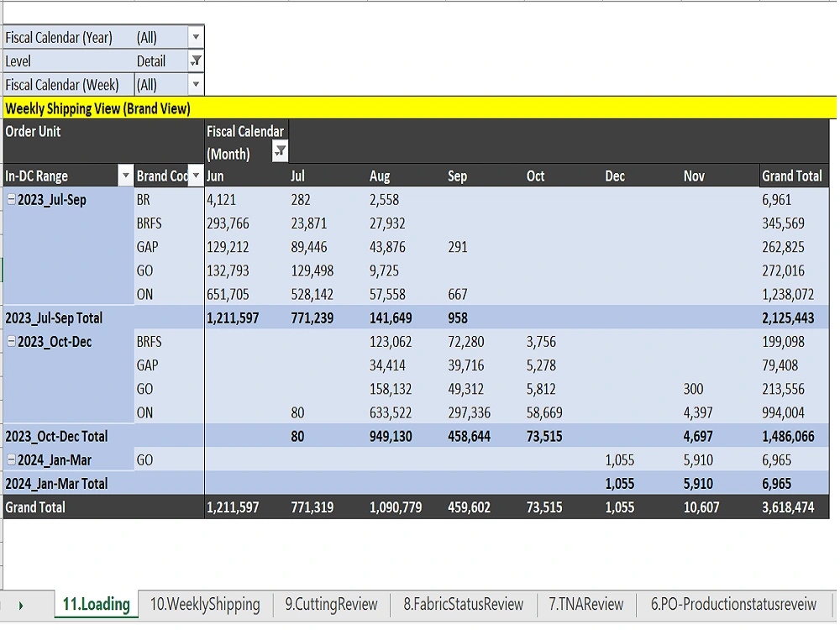Select grand total cell 10,607
This screenshot has width=840, height=630.
point(721,507)
